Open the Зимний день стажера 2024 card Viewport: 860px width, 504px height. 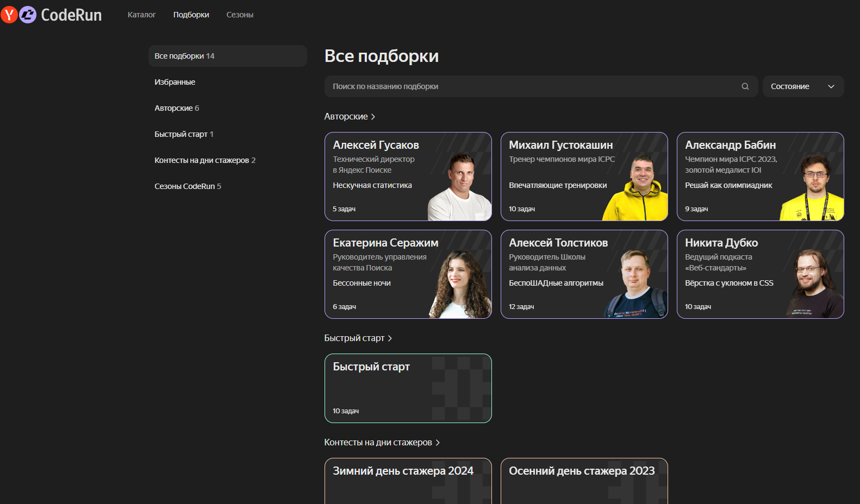408,481
